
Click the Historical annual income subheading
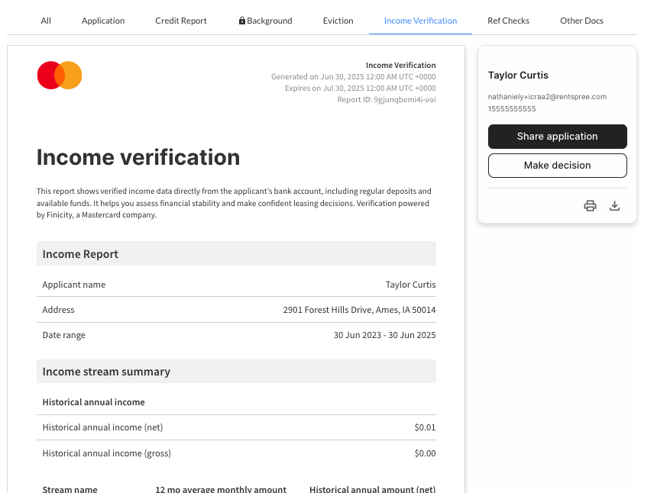click(x=93, y=402)
